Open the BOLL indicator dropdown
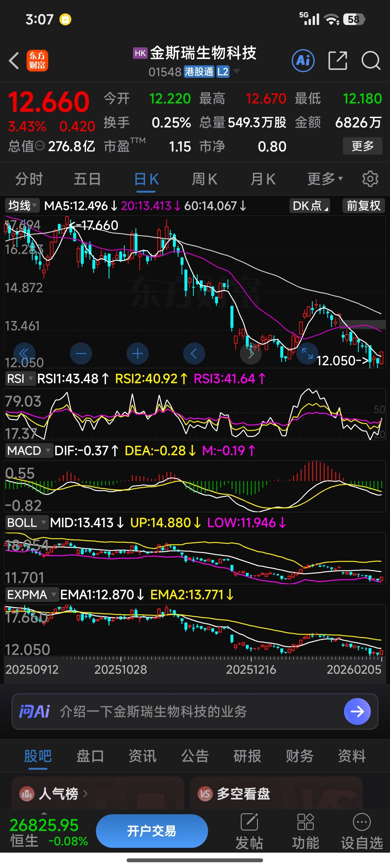This screenshot has width=390, height=868. pos(26,523)
